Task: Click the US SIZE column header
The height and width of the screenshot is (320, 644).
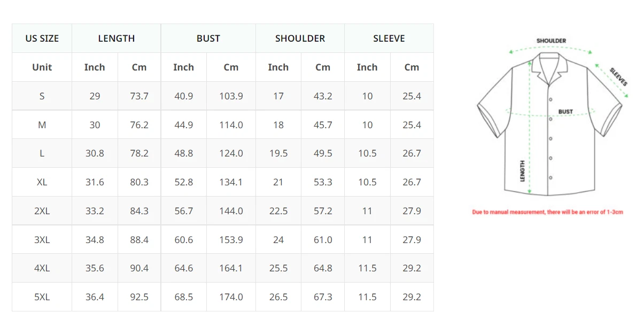Action: (x=42, y=38)
